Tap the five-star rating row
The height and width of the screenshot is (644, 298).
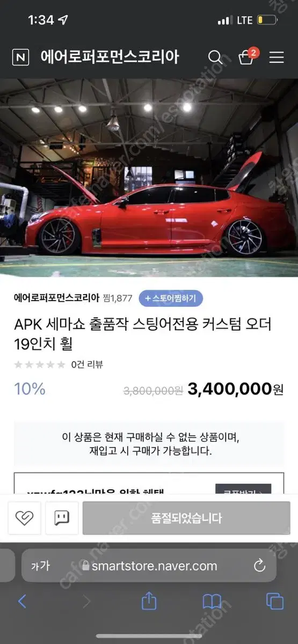(x=40, y=364)
